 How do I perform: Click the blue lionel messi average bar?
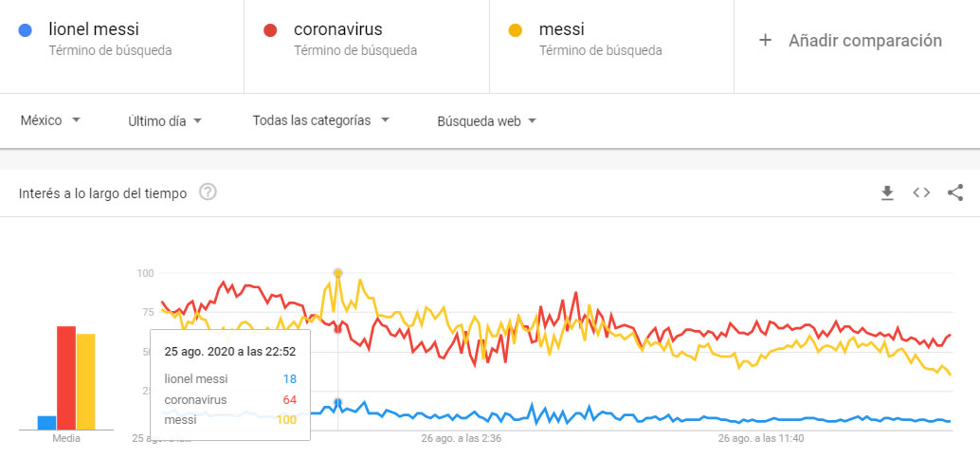tap(46, 423)
